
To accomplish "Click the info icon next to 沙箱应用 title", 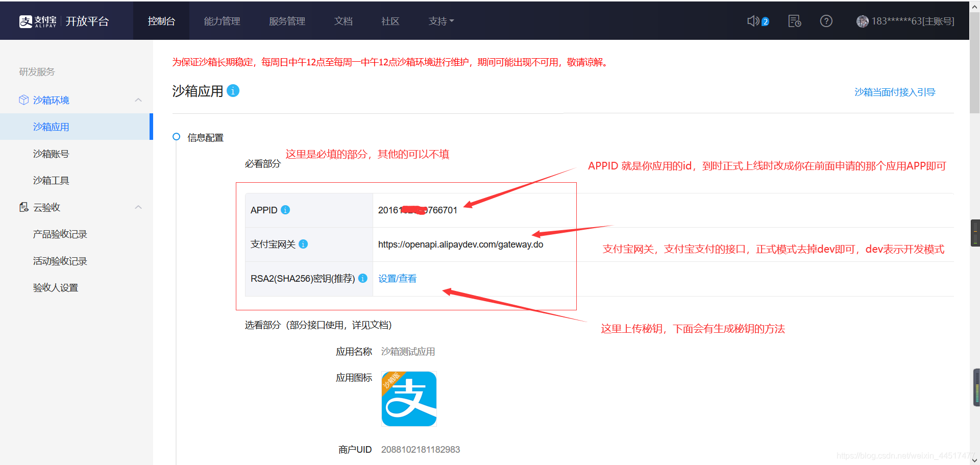I will 233,90.
